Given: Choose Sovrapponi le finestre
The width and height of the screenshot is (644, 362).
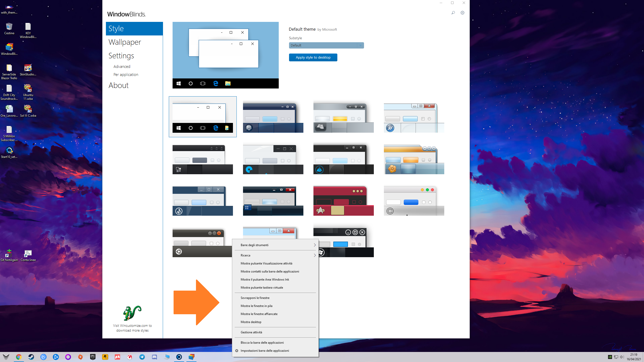Looking at the screenshot, I should pos(275,298).
